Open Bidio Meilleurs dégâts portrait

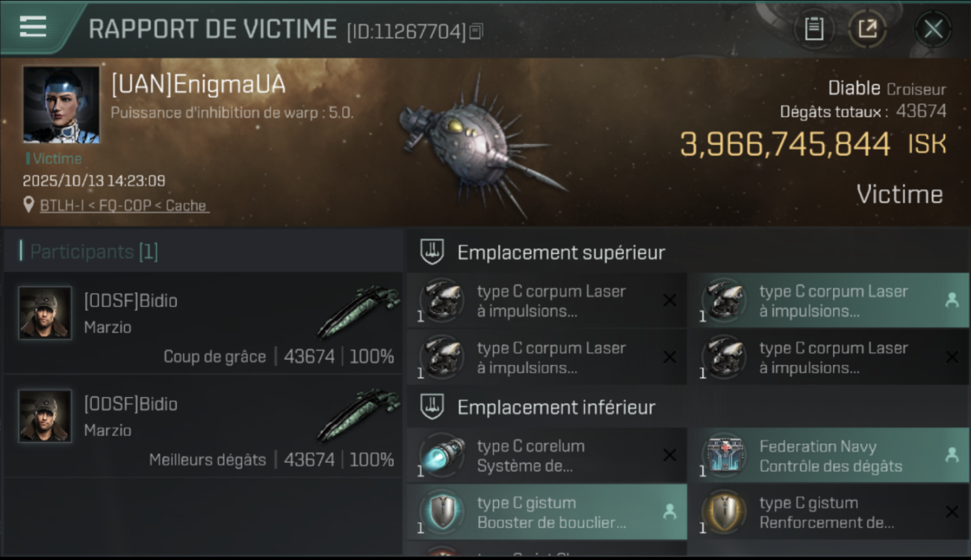tap(46, 416)
